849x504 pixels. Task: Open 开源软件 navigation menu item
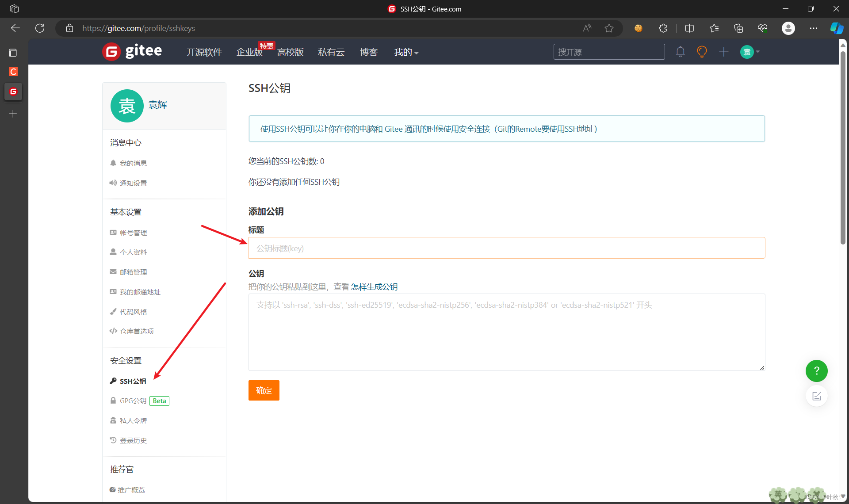[204, 52]
